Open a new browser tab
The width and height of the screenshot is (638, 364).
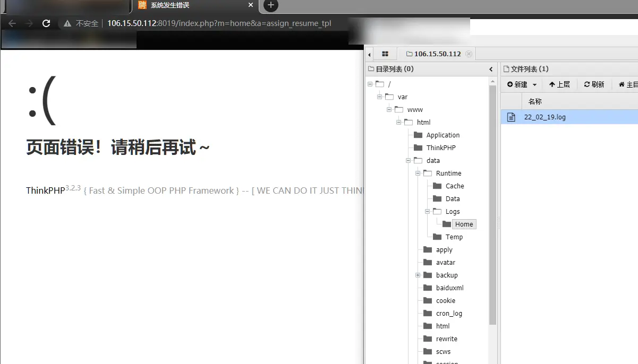pyautogui.click(x=271, y=5)
